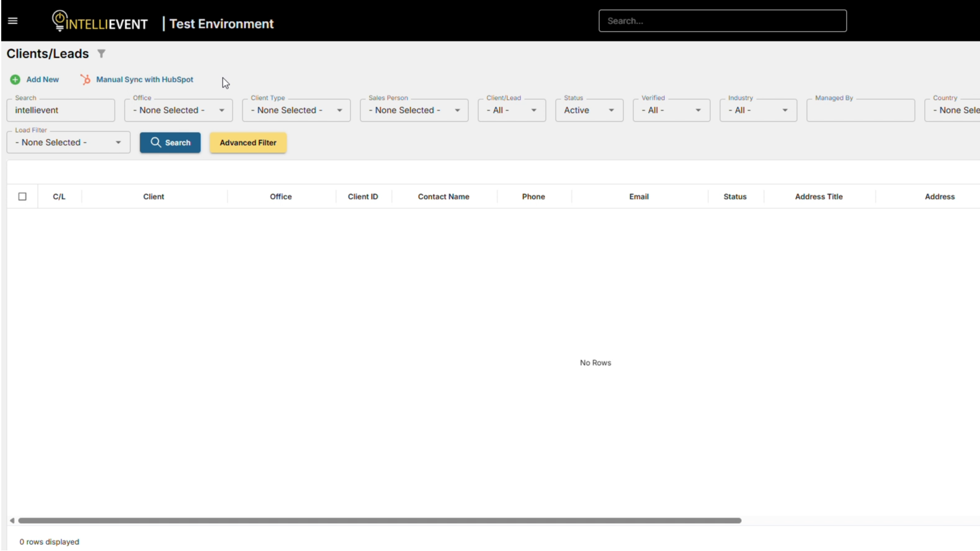Image resolution: width=980 pixels, height=551 pixels.
Task: Click the 0 rows displayed text
Action: click(50, 542)
